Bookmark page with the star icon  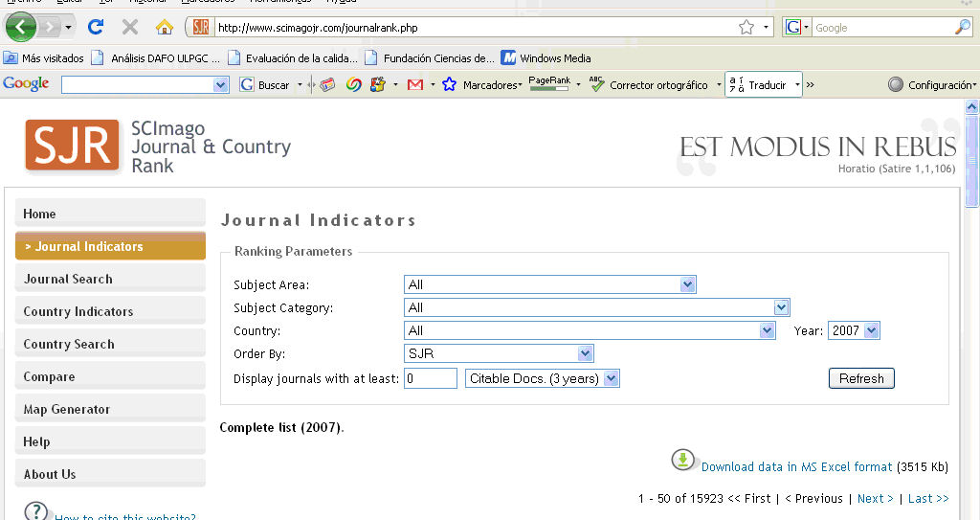tap(746, 27)
